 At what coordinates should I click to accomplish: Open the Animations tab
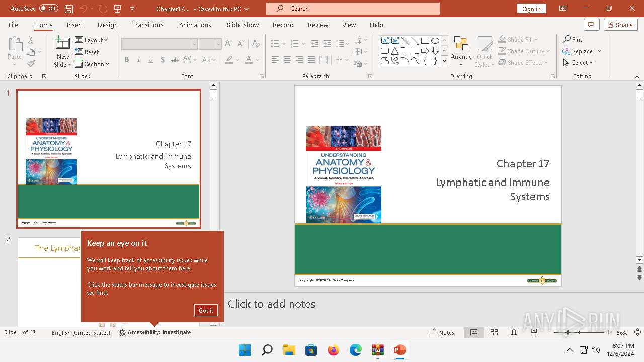tap(195, 25)
